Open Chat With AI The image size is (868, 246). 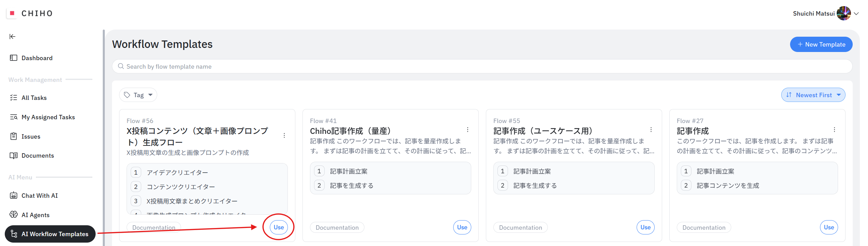39,196
